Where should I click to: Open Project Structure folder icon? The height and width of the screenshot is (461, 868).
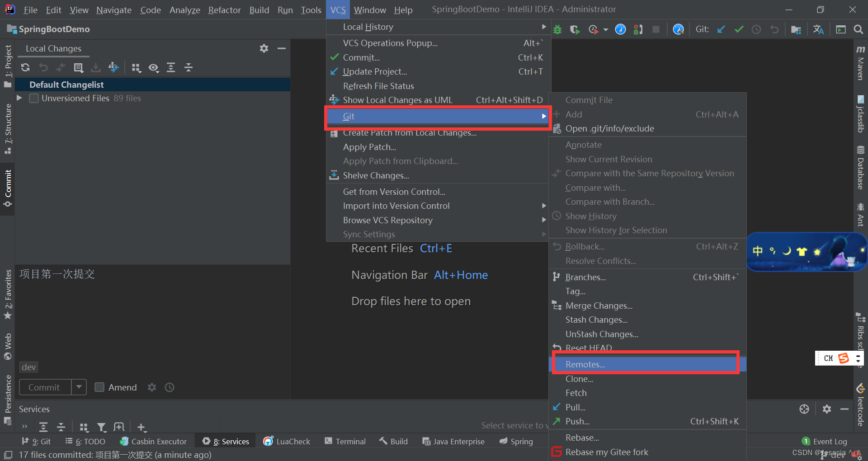796,29
